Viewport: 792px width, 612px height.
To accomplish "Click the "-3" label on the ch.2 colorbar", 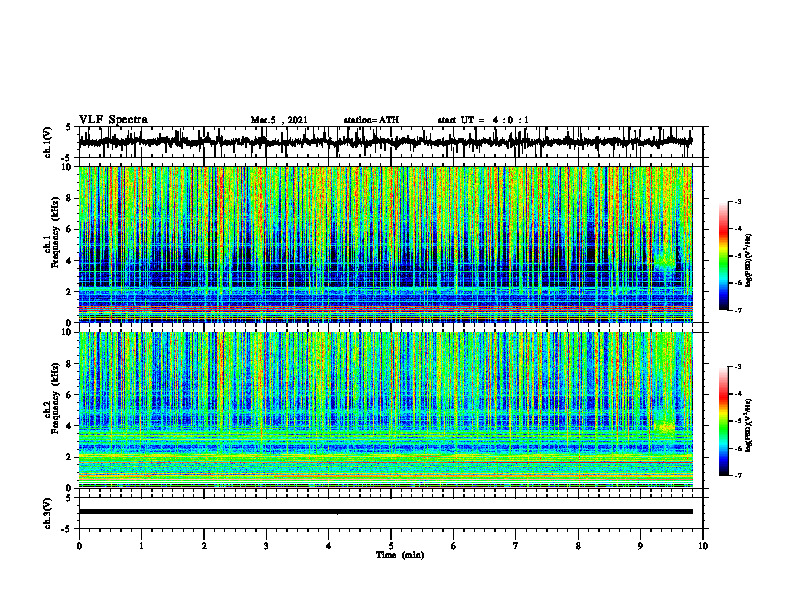I will click(x=738, y=367).
